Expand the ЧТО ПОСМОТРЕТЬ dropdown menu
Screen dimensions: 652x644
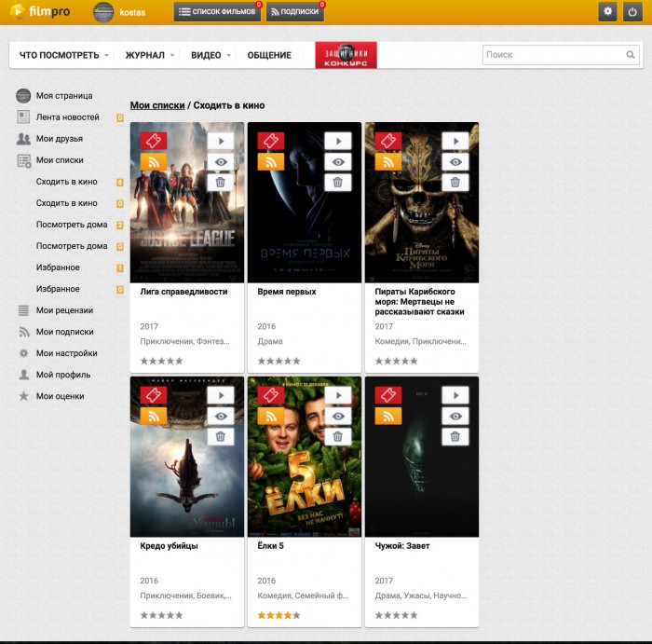tap(63, 55)
